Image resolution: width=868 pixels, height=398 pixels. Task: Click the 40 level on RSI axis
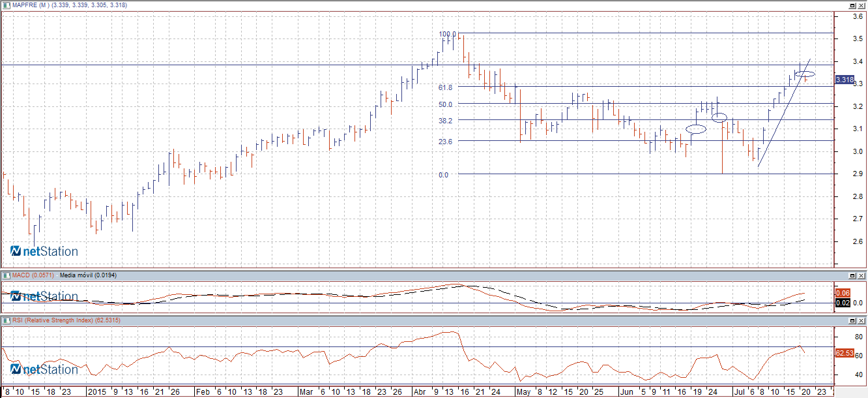tap(858, 375)
